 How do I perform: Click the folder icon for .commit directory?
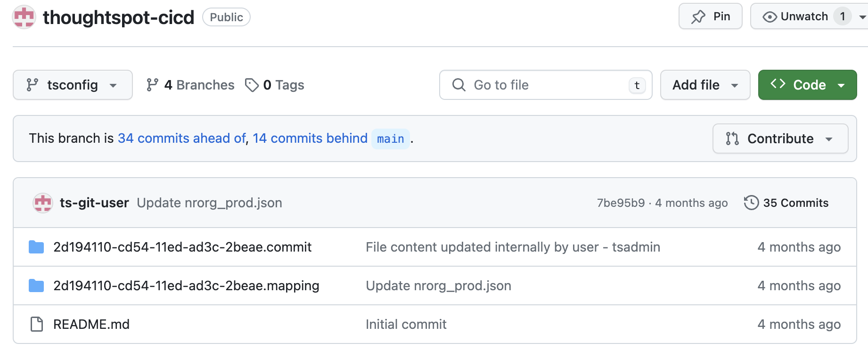36,247
